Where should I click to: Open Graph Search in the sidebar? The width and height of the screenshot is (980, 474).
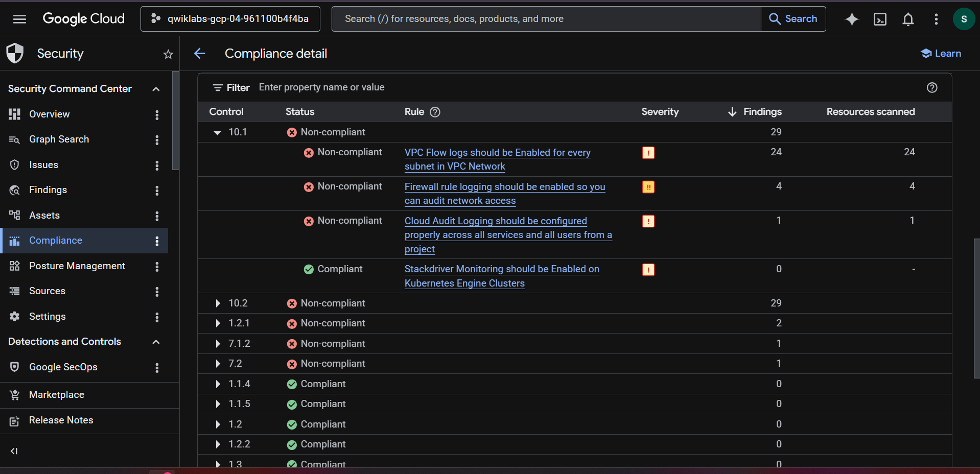tap(59, 139)
